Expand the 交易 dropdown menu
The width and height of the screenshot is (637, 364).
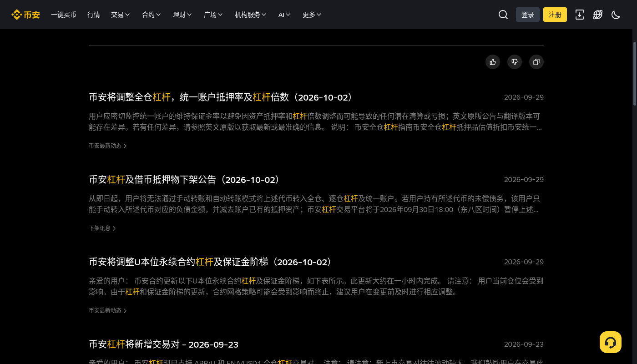pos(121,15)
